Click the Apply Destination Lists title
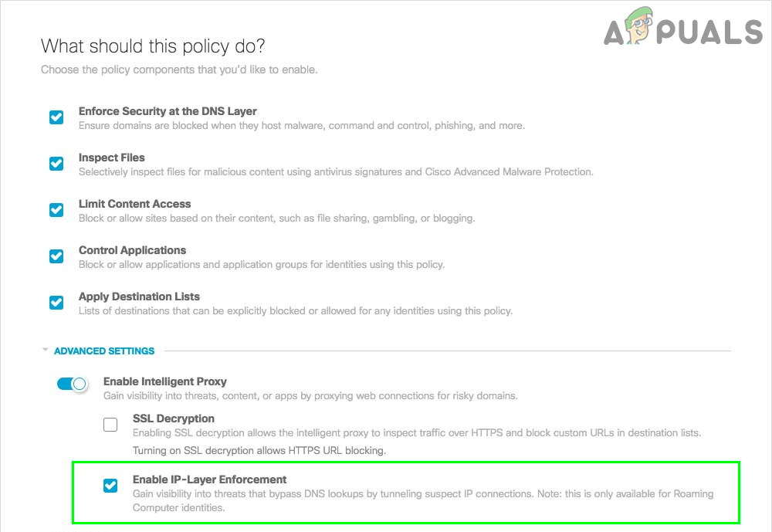The image size is (772, 532). [139, 296]
